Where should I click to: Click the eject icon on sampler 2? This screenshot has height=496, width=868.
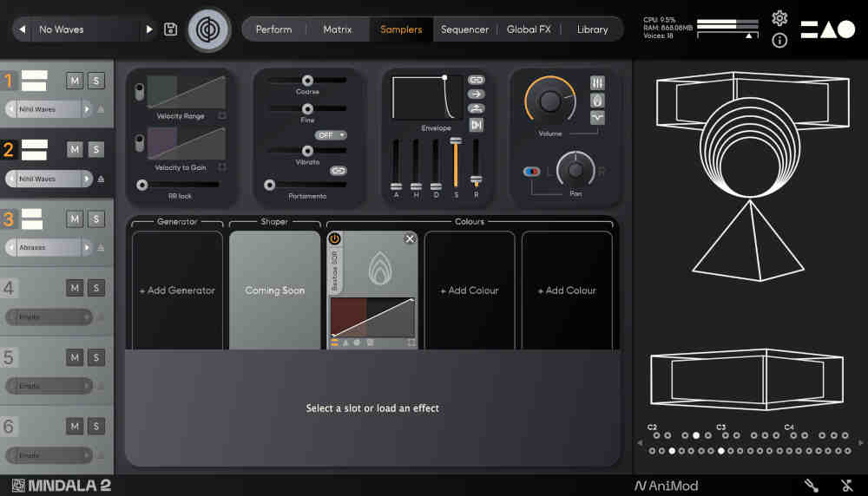click(101, 179)
